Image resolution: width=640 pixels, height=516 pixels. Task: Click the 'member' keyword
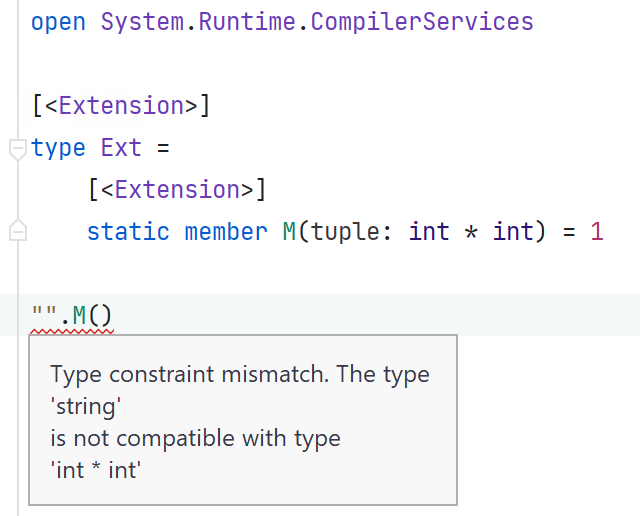(226, 231)
